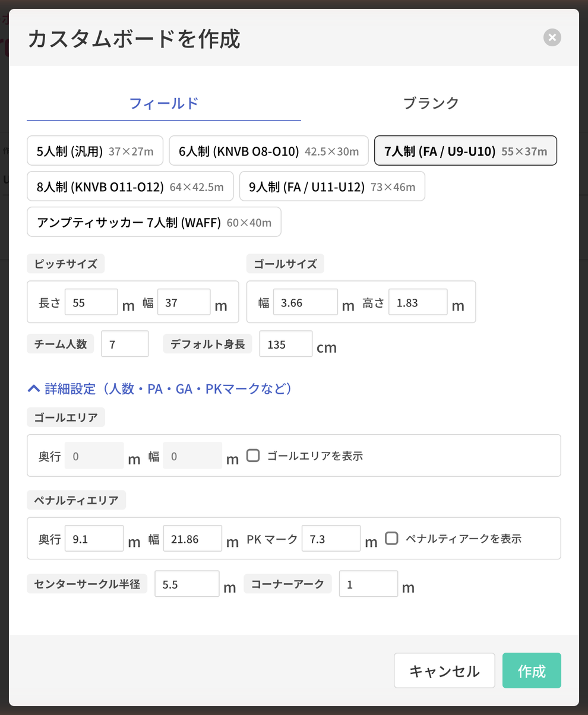Click the ピッチサイズ label
588x715 pixels.
[66, 264]
